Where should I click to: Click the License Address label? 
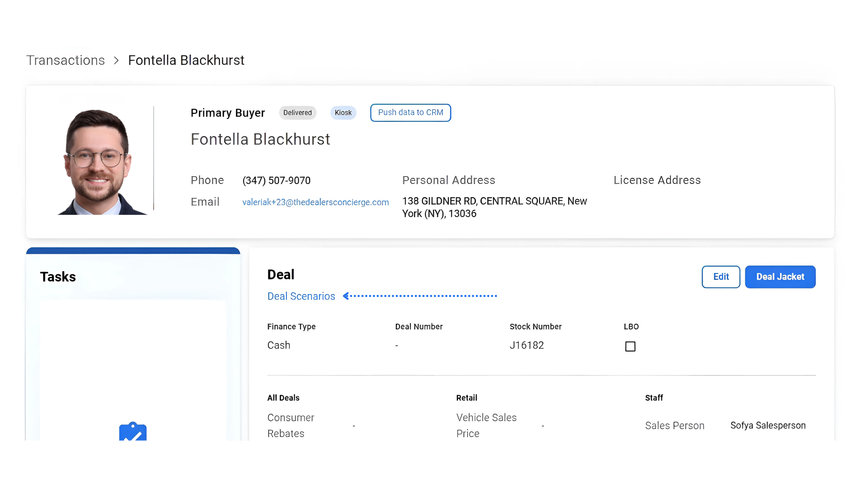point(657,180)
